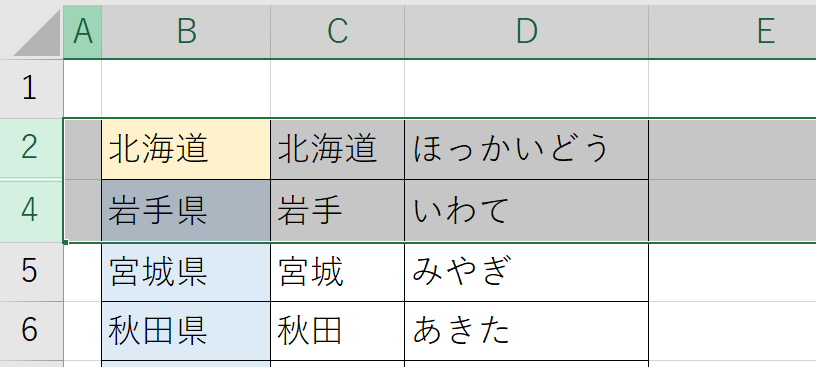The height and width of the screenshot is (367, 816).
Task: Select row 2 header
Action: (31, 149)
